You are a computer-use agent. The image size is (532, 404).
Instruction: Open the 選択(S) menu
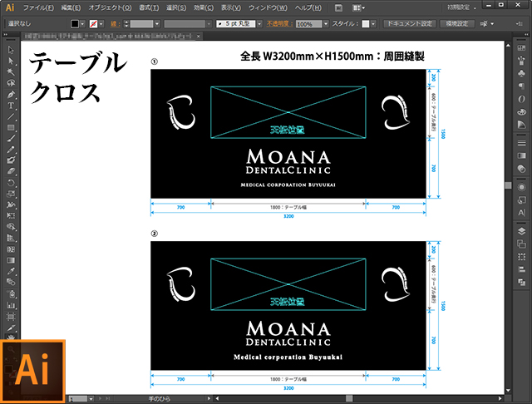(x=176, y=7)
